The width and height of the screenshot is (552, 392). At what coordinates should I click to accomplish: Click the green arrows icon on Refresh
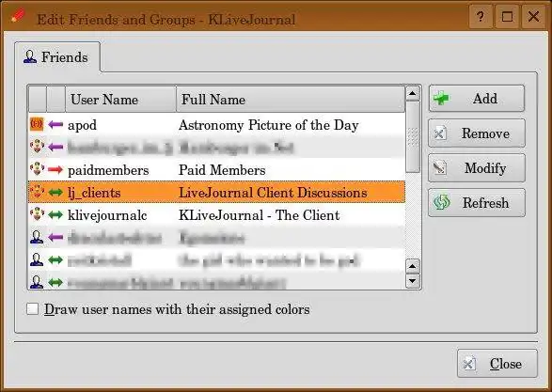click(x=441, y=202)
